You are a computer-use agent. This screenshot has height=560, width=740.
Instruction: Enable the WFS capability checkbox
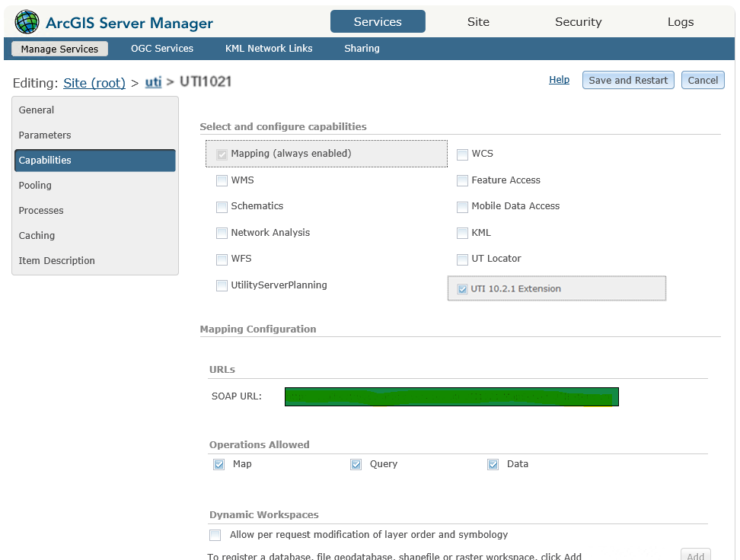point(222,259)
